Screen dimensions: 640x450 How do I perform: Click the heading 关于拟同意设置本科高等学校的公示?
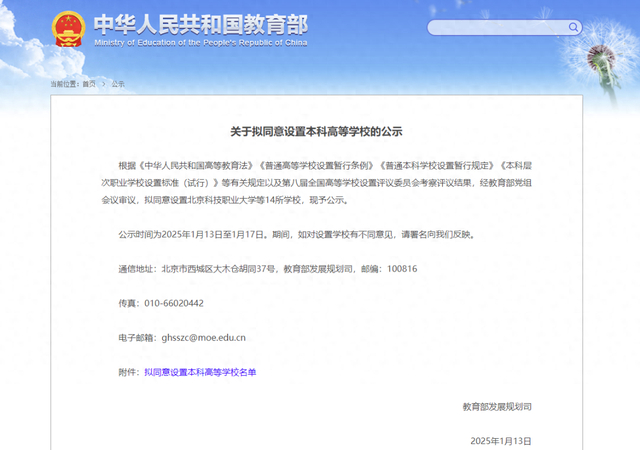[316, 131]
